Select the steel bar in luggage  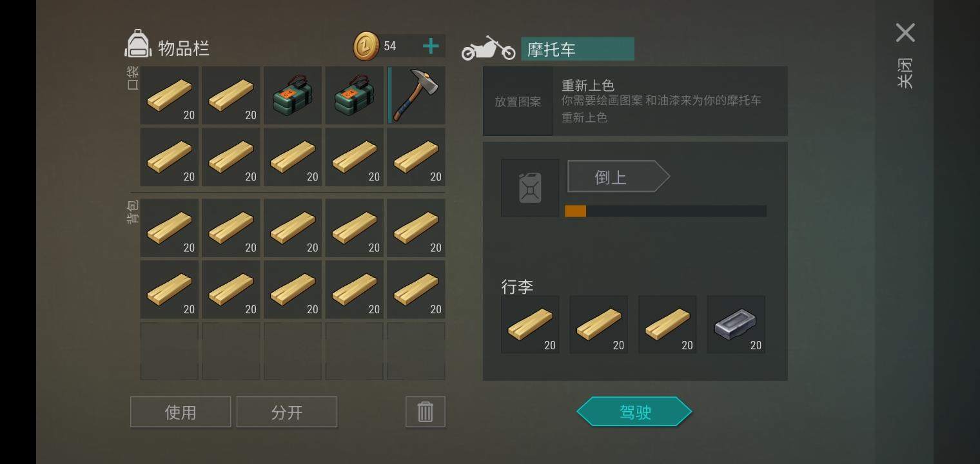coord(736,325)
